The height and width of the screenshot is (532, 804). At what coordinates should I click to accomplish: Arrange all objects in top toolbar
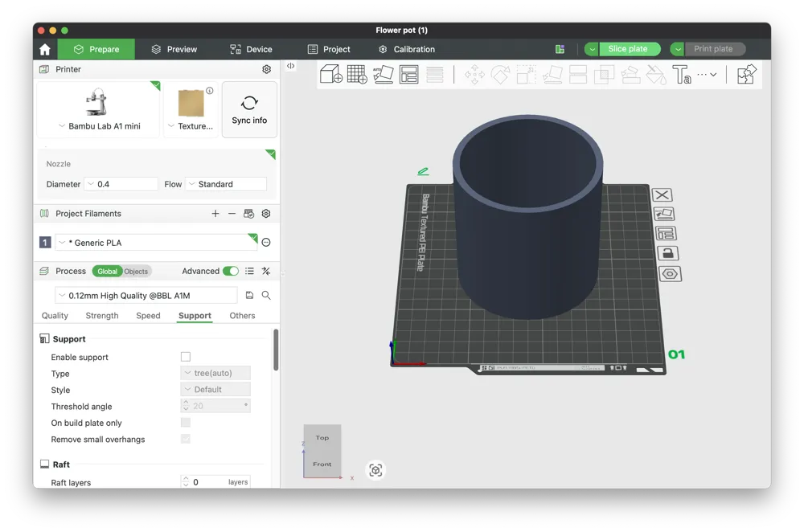click(408, 74)
